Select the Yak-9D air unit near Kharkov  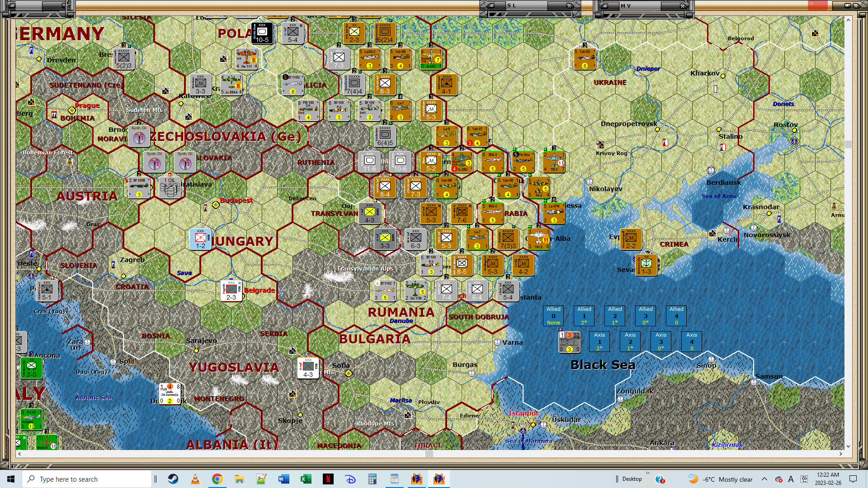click(585, 59)
